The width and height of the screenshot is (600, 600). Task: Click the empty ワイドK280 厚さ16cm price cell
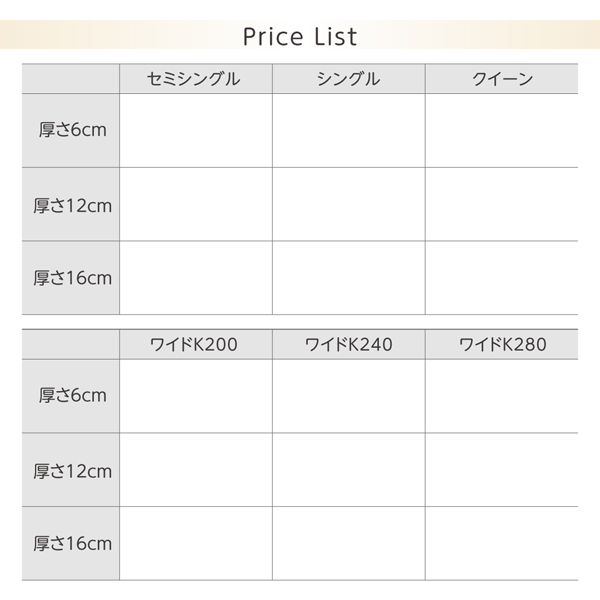pyautogui.click(x=502, y=544)
